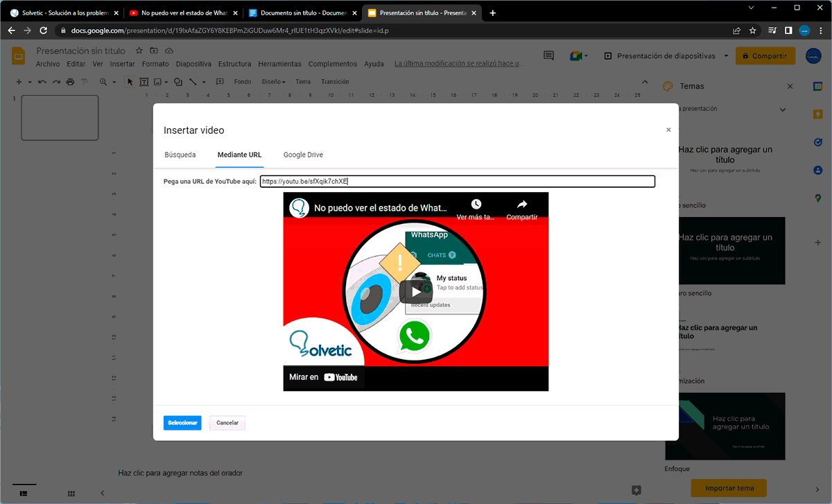832x504 pixels.
Task: Open the Archivo menu
Action: coord(48,64)
